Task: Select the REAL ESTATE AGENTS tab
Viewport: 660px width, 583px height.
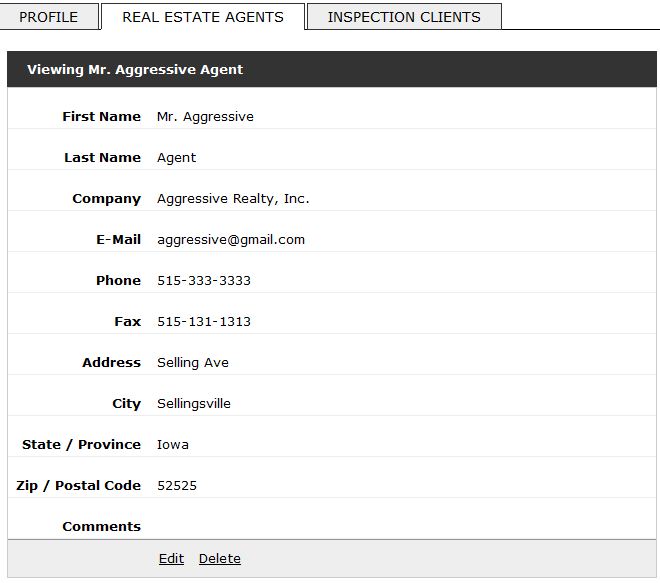Action: (203, 17)
